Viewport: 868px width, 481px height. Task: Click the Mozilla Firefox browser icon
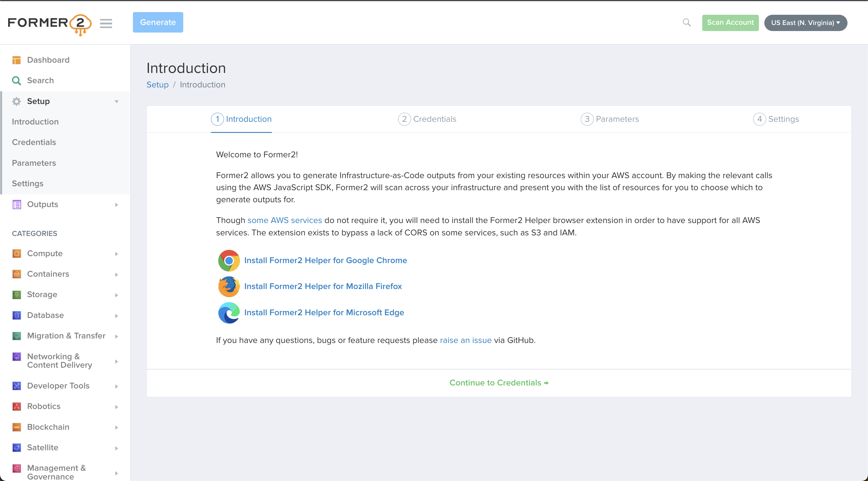tap(229, 286)
